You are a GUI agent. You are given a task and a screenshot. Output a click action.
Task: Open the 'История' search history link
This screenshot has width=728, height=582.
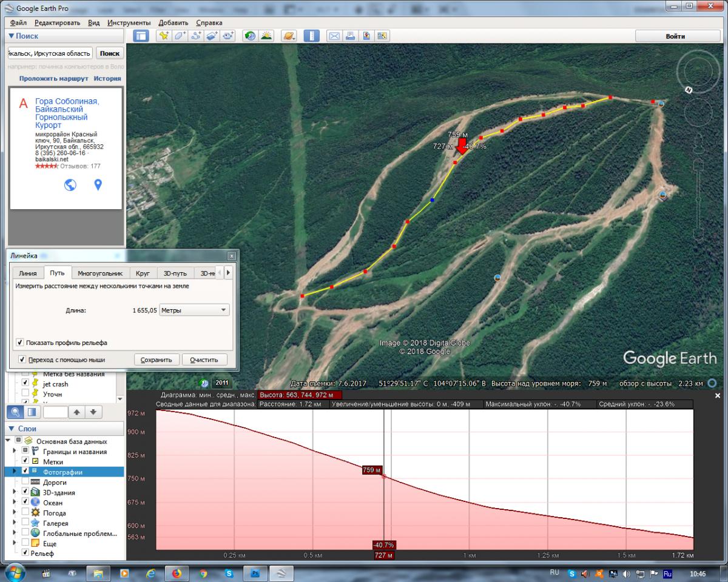[x=107, y=78]
